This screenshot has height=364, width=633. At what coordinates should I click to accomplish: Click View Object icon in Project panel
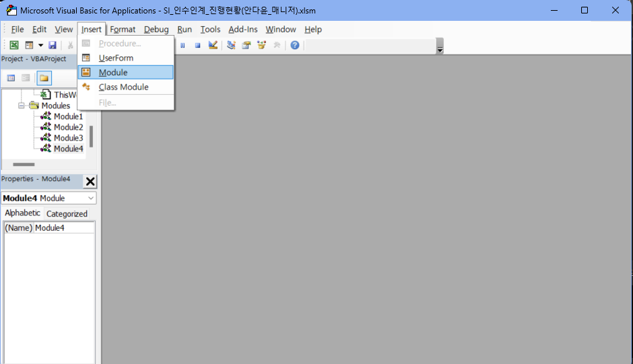click(26, 78)
